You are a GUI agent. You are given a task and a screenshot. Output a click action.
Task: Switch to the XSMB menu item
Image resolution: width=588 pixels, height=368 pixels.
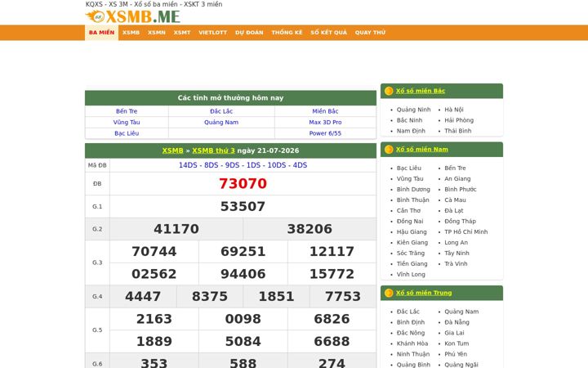click(x=131, y=33)
